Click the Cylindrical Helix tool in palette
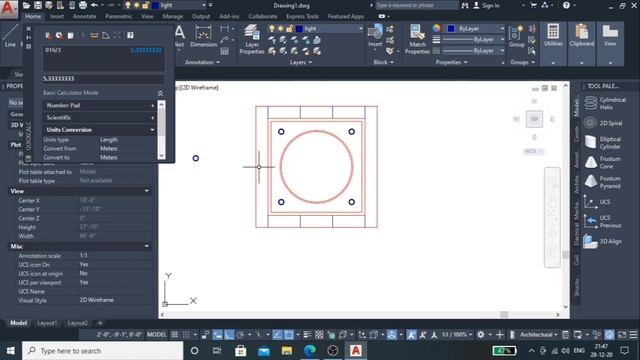This screenshot has height=360, width=640. point(604,103)
